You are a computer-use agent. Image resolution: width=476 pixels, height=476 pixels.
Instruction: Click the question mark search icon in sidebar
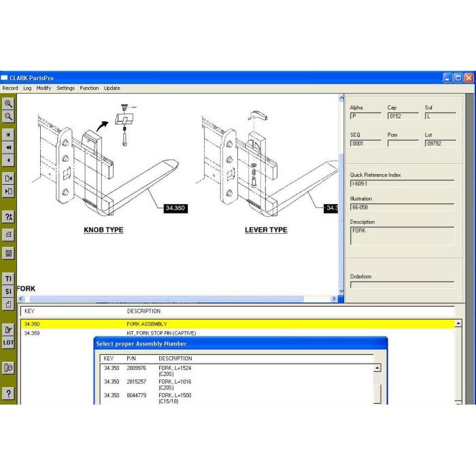pyautogui.click(x=8, y=217)
